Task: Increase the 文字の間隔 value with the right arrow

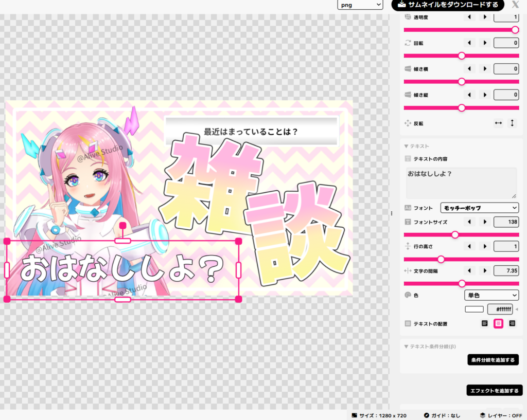Action: pos(485,270)
